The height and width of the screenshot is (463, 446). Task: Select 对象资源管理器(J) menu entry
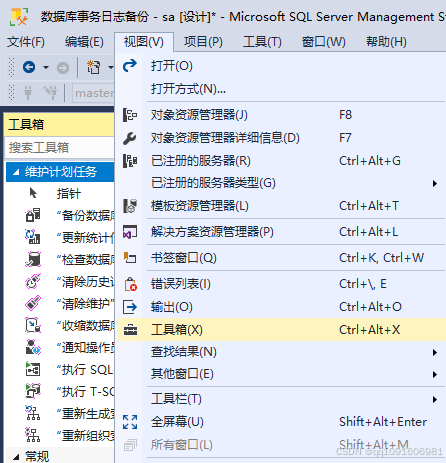(280, 115)
